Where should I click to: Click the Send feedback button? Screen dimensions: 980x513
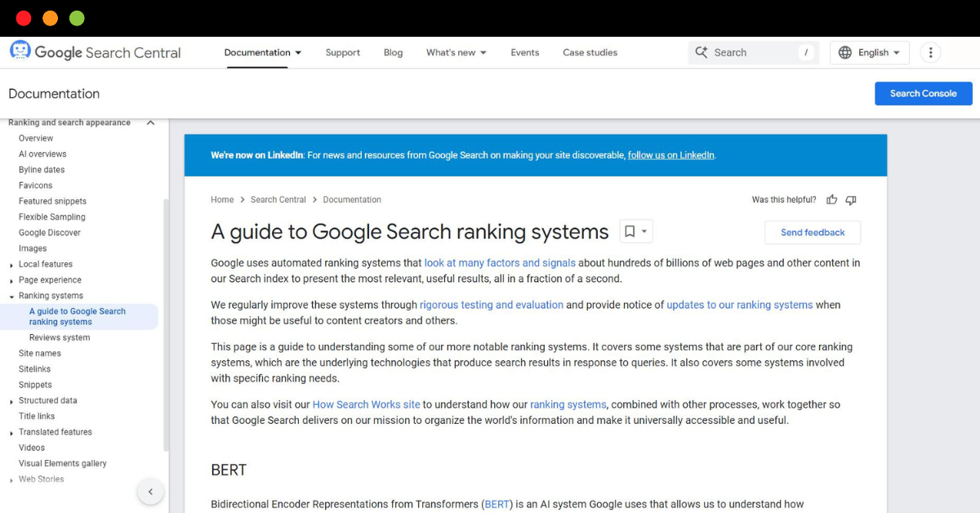point(813,232)
